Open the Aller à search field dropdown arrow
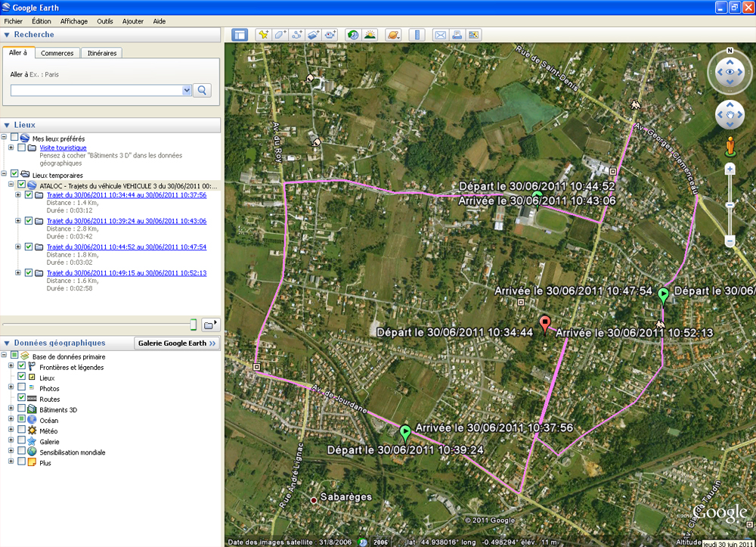This screenshot has width=756, height=547. coord(187,90)
